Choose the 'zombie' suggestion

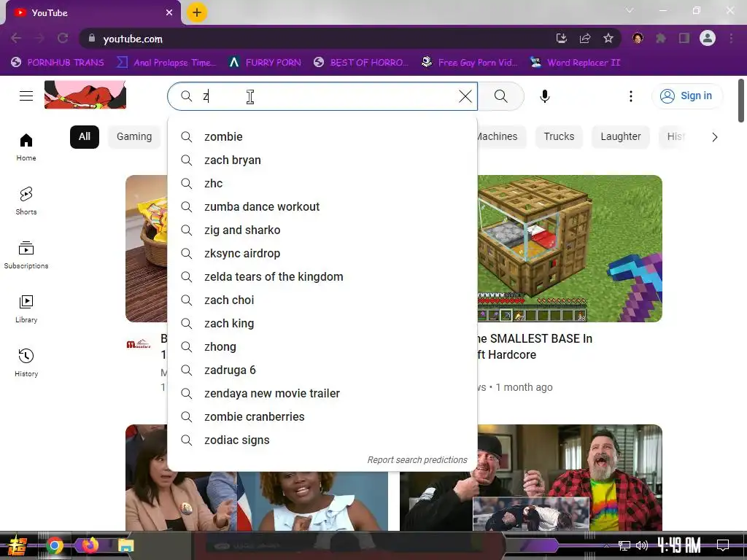click(x=322, y=136)
